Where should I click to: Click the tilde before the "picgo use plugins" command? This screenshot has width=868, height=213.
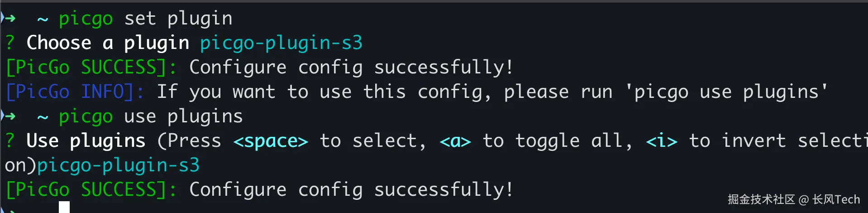pos(43,117)
